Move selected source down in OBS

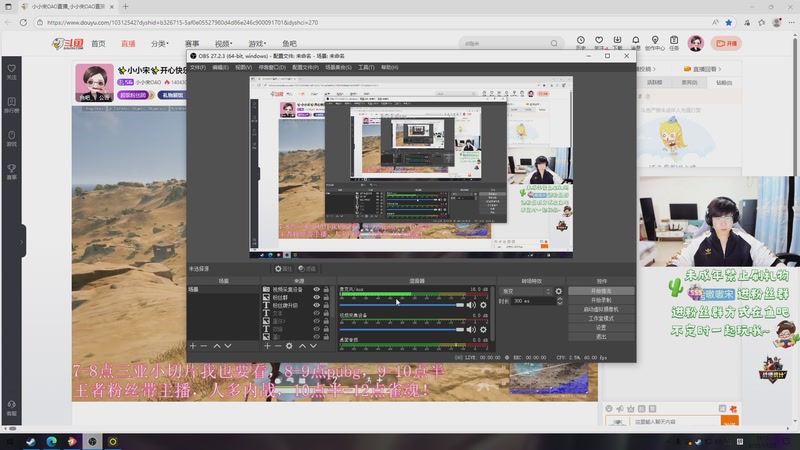[313, 346]
